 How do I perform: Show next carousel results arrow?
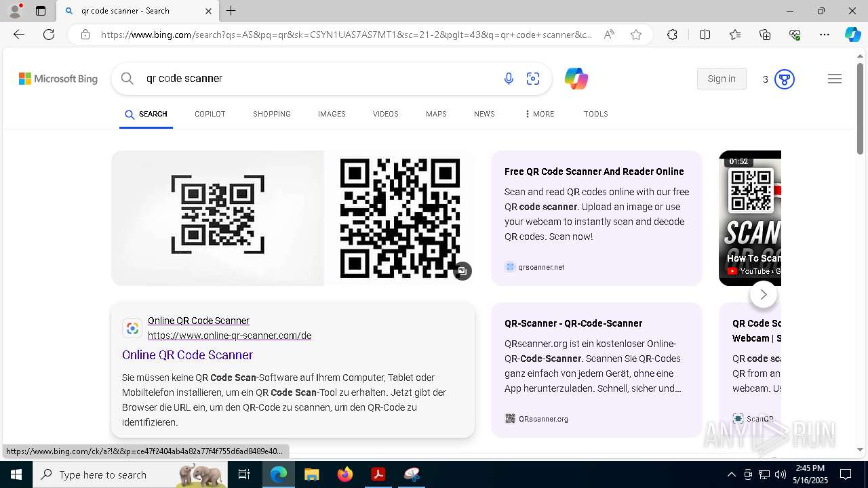point(764,294)
